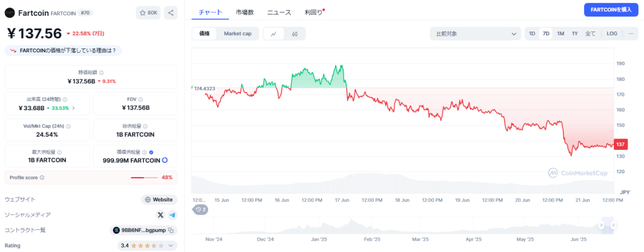Open the Website link
The image size is (644, 252).
158,200
